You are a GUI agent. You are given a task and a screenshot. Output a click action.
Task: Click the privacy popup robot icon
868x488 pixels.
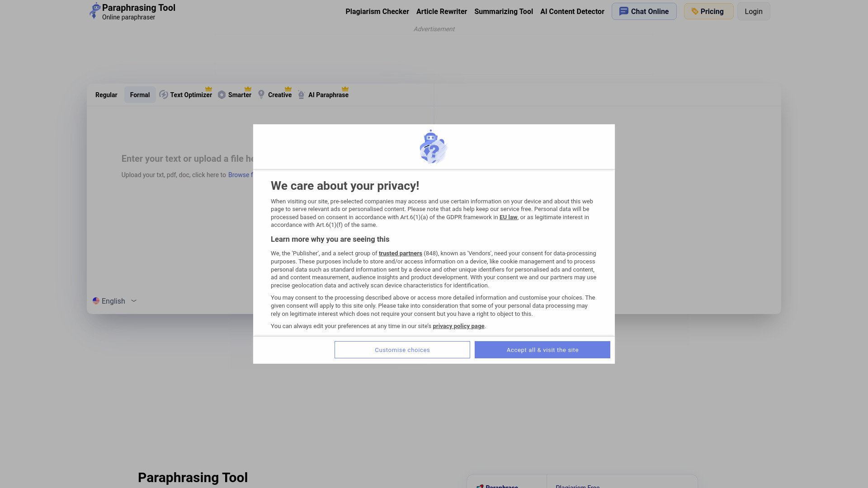coord(433,146)
